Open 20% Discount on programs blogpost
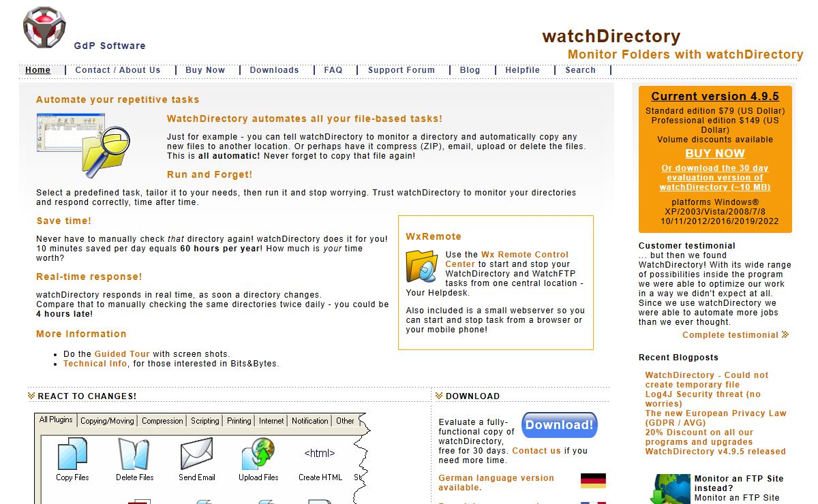The image size is (818, 504). coord(699,437)
